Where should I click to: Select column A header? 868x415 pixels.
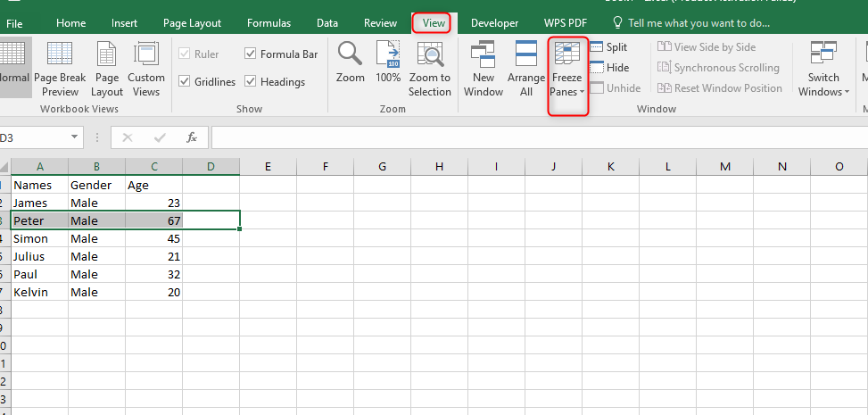pos(40,166)
